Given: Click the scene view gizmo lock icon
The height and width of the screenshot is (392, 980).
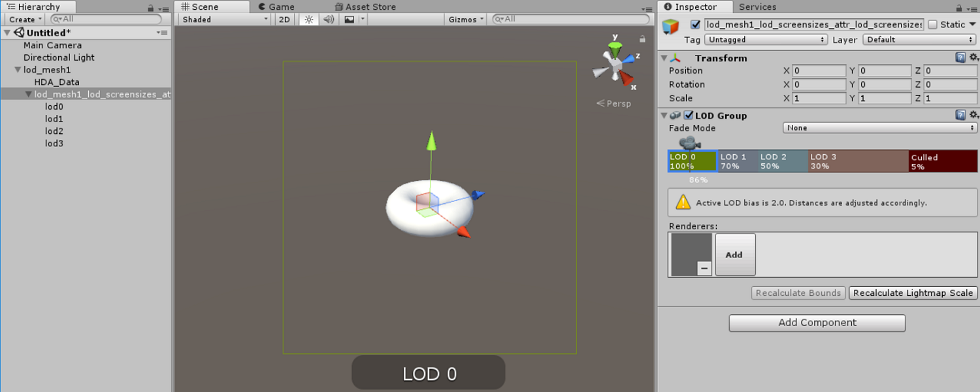Looking at the screenshot, I should 642,39.
